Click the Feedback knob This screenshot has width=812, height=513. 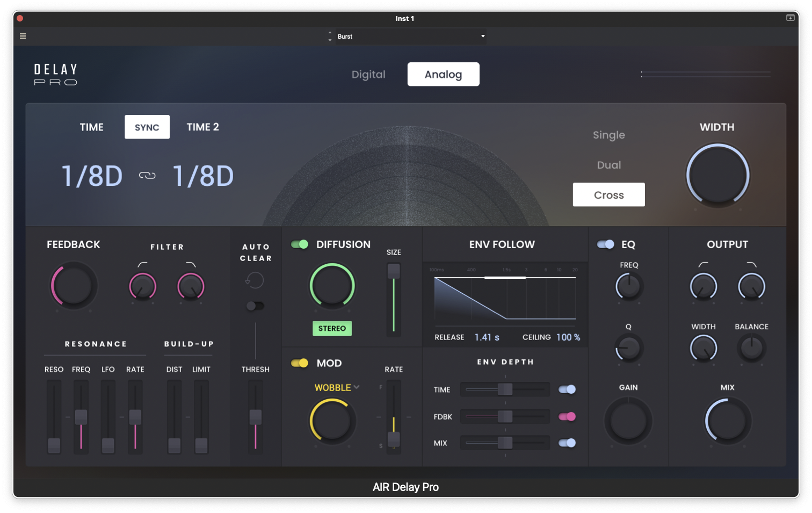point(74,285)
